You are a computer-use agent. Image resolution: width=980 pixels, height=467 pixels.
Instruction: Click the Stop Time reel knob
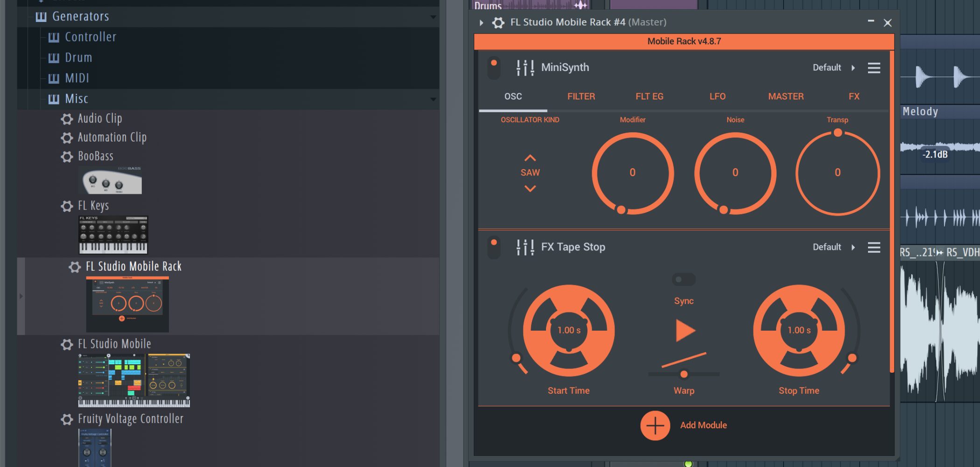click(799, 331)
